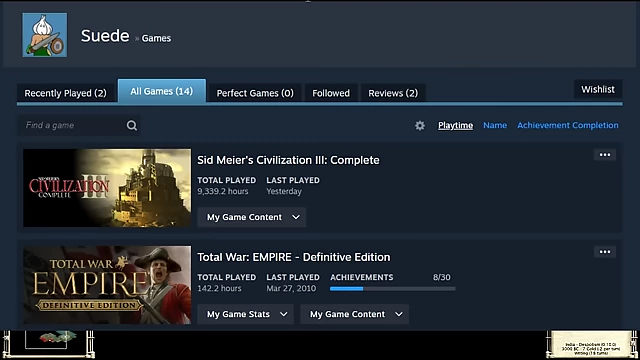Click the Mar 27, 2010 last played date
This screenshot has height=360, width=640.
coord(291,289)
